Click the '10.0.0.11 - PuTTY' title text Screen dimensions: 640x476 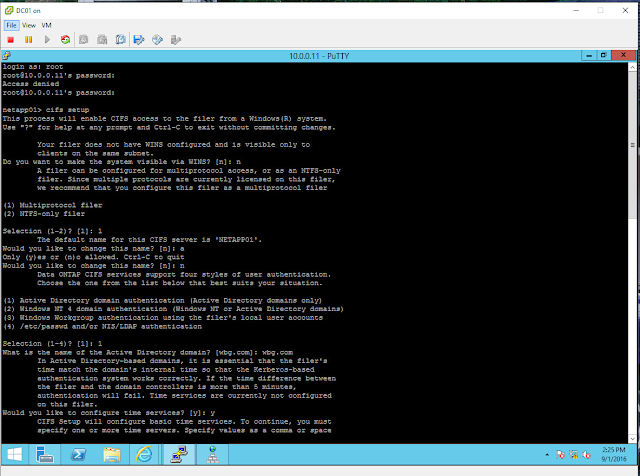tap(319, 56)
